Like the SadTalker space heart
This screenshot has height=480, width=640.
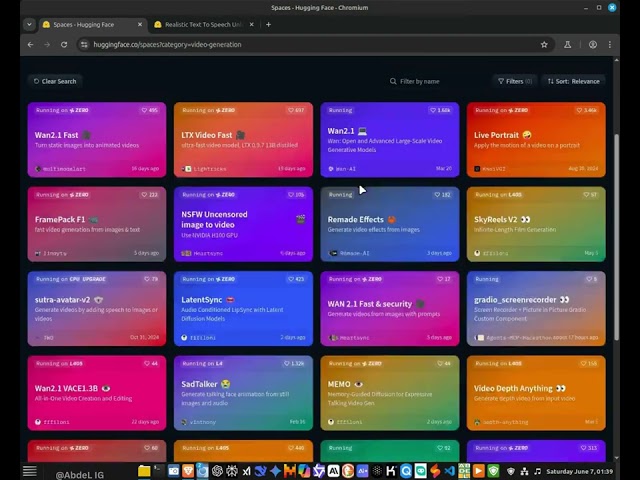(294, 363)
